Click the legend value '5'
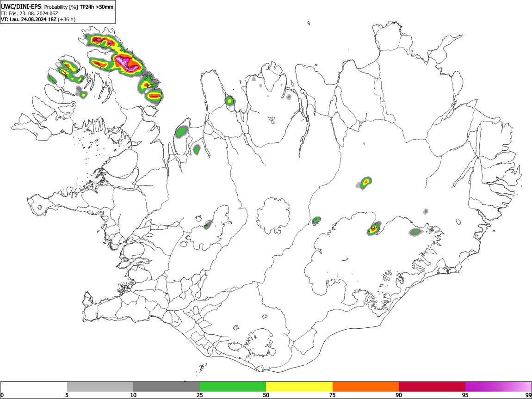The height and width of the screenshot is (399, 532). (67, 395)
